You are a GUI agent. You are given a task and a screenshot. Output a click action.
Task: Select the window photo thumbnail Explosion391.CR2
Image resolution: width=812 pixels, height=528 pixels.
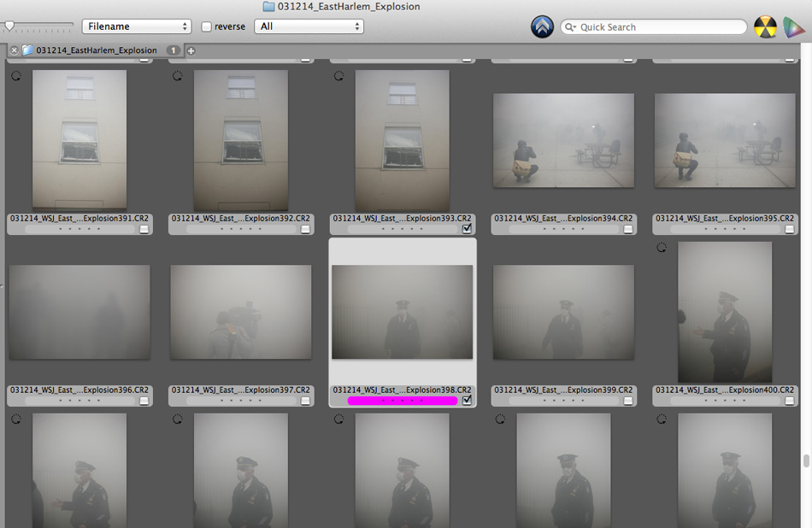point(79,140)
